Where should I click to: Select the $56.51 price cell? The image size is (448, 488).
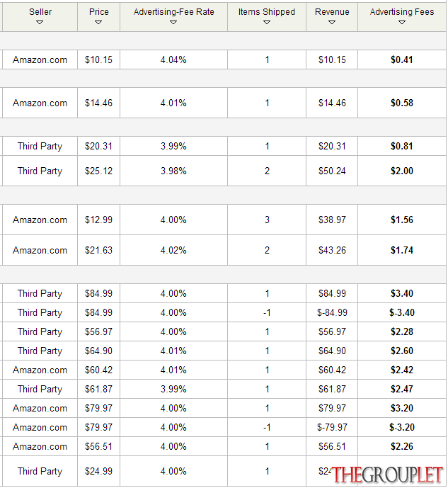[x=98, y=446]
